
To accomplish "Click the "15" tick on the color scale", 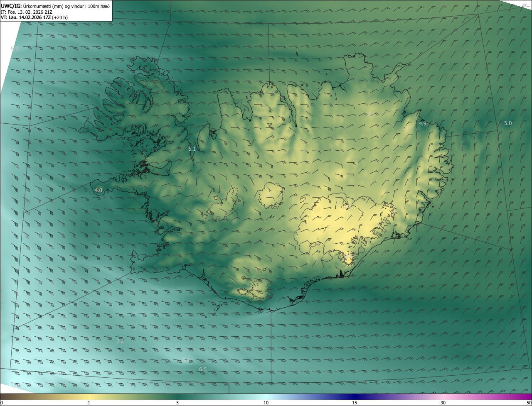I will (x=355, y=403).
